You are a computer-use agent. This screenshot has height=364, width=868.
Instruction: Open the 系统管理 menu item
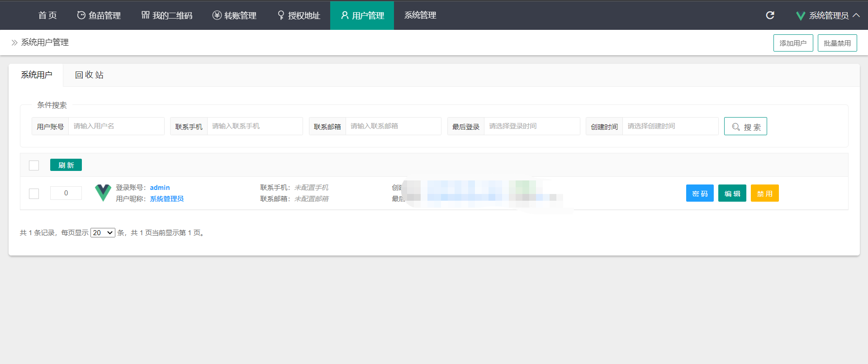(420, 15)
